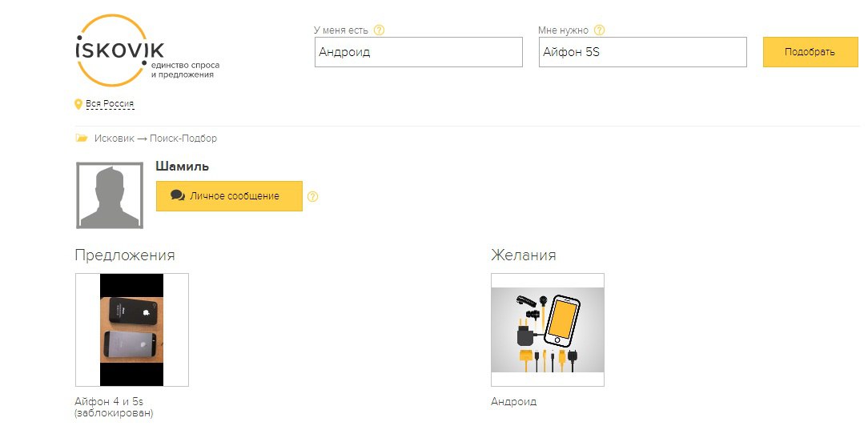
Task: Click the 'Подобрать' button
Action: (810, 52)
